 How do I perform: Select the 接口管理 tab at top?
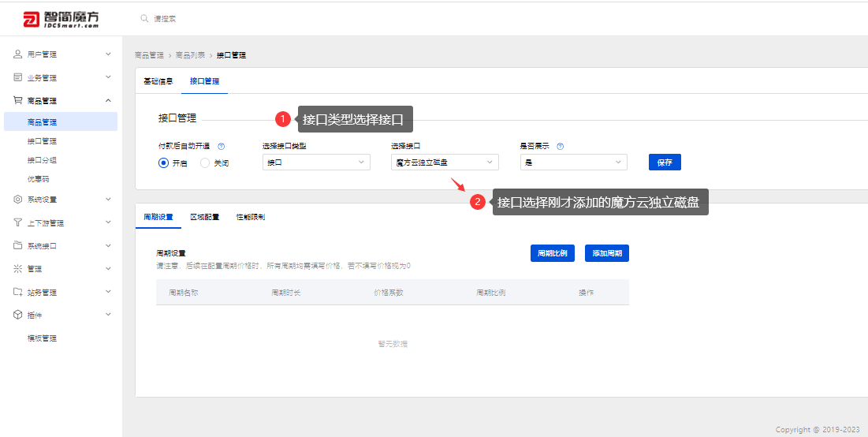(x=204, y=81)
